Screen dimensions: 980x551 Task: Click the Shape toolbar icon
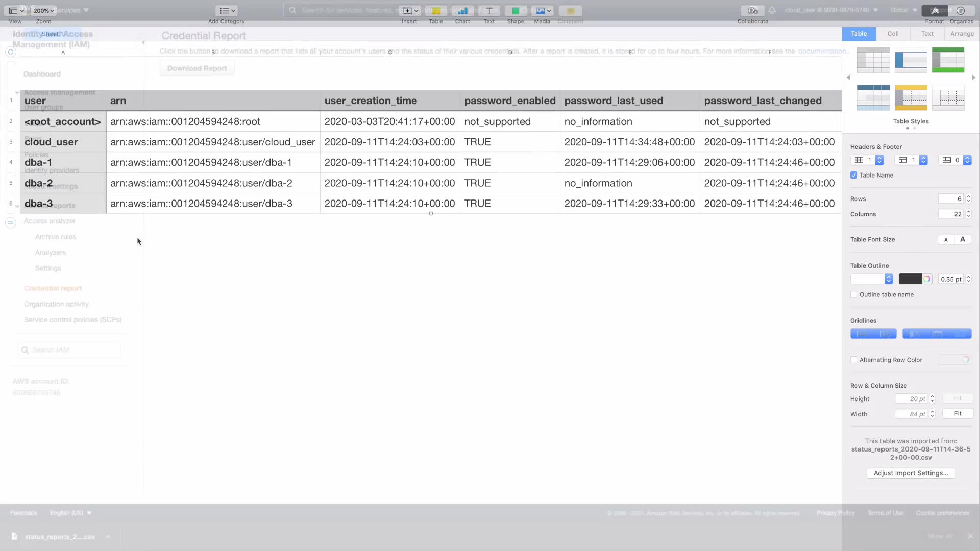[x=516, y=11]
